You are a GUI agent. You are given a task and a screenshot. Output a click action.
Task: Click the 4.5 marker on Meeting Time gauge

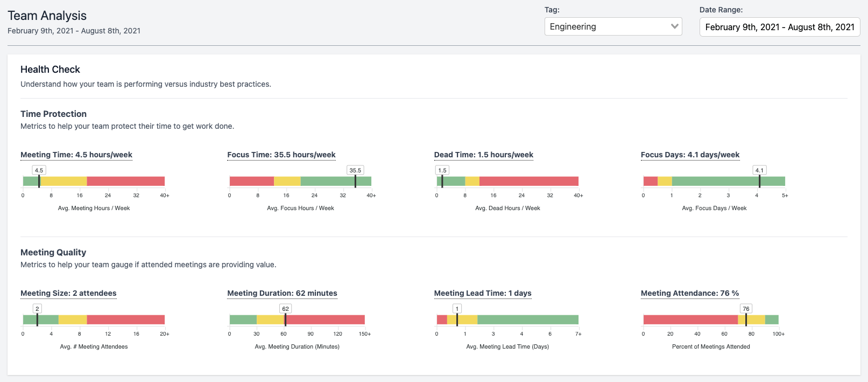coord(39,170)
